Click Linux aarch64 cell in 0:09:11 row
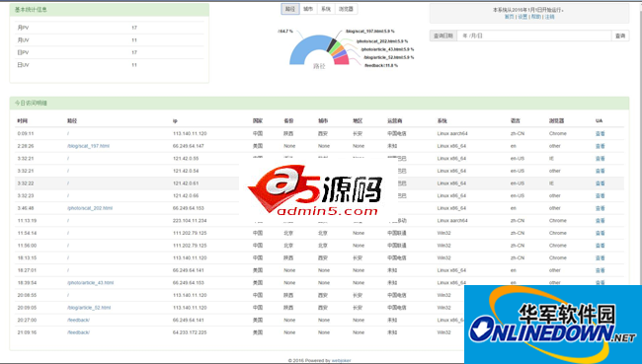The image size is (642, 364). click(452, 134)
